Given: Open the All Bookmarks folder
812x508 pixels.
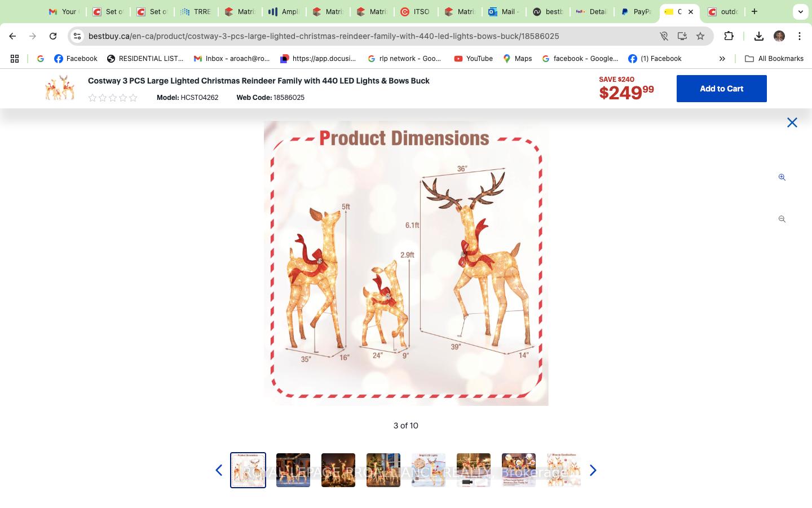Looking at the screenshot, I should tap(774, 59).
